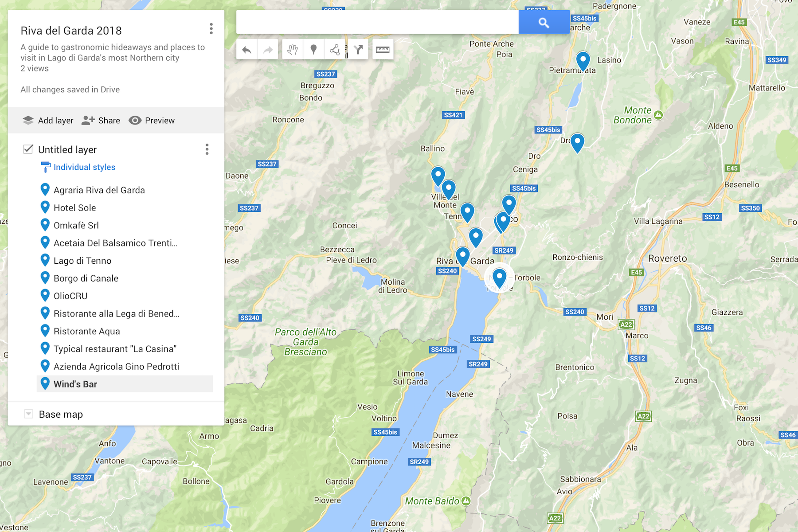The height and width of the screenshot is (532, 798).
Task: Click the Base map label
Action: pos(61,414)
